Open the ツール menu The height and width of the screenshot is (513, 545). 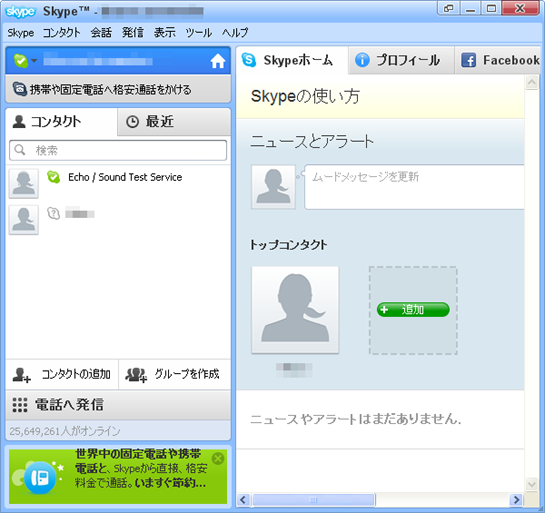point(198,33)
